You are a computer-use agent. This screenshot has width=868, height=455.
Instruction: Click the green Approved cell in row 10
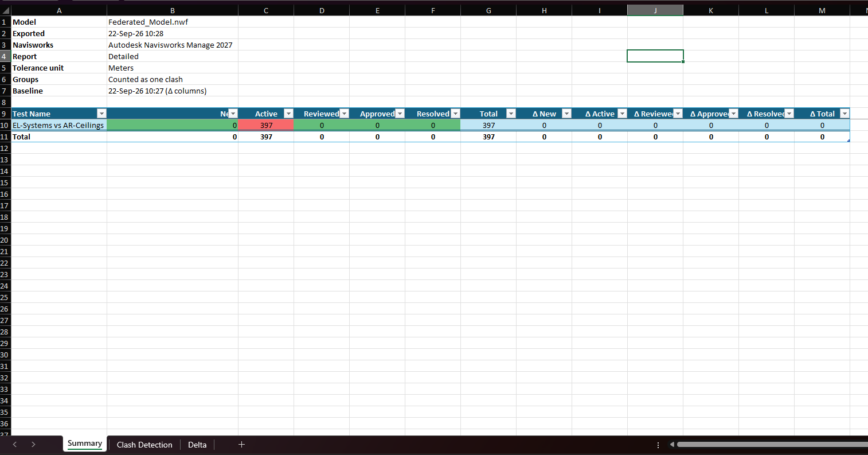377,125
